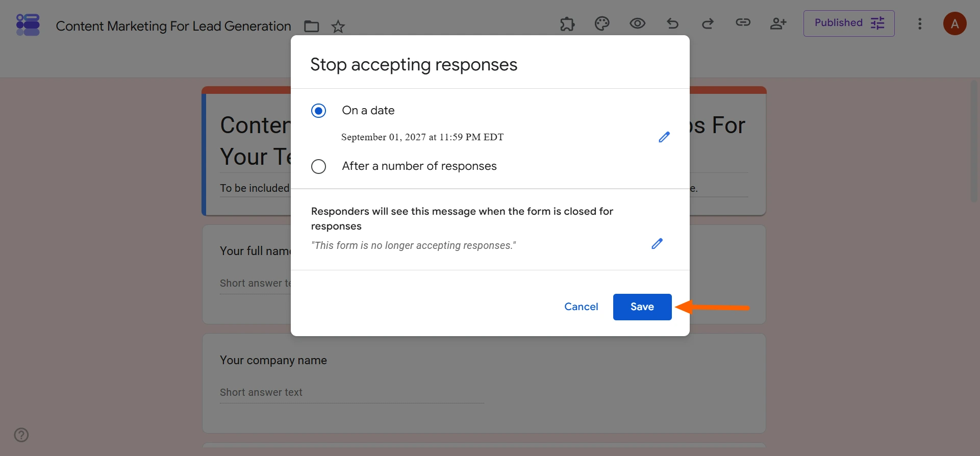Click the Cancel button in dialog
The height and width of the screenshot is (456, 980).
[581, 307]
